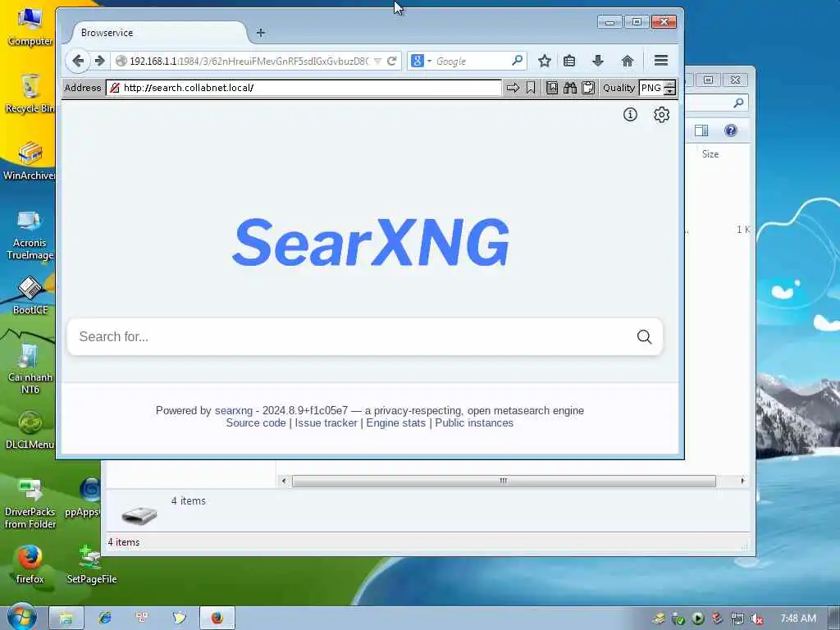The image size is (840, 630).
Task: Submit search with the SearXNG magnifier button
Action: coord(645,336)
